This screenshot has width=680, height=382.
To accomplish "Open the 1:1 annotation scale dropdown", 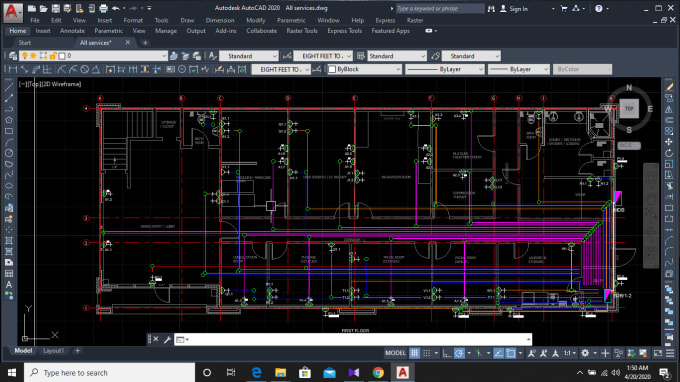I will [570, 353].
